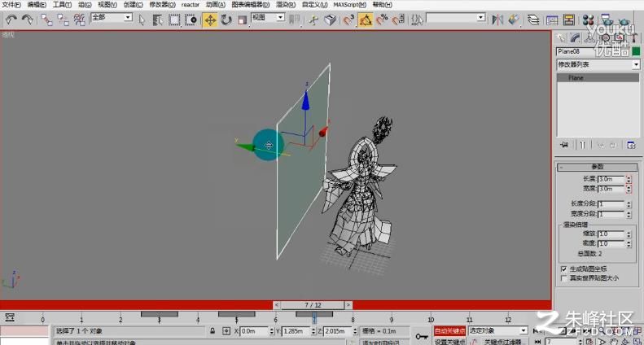This screenshot has width=644, height=345.
Task: Click the Plane08 object name field
Action: (x=593, y=51)
